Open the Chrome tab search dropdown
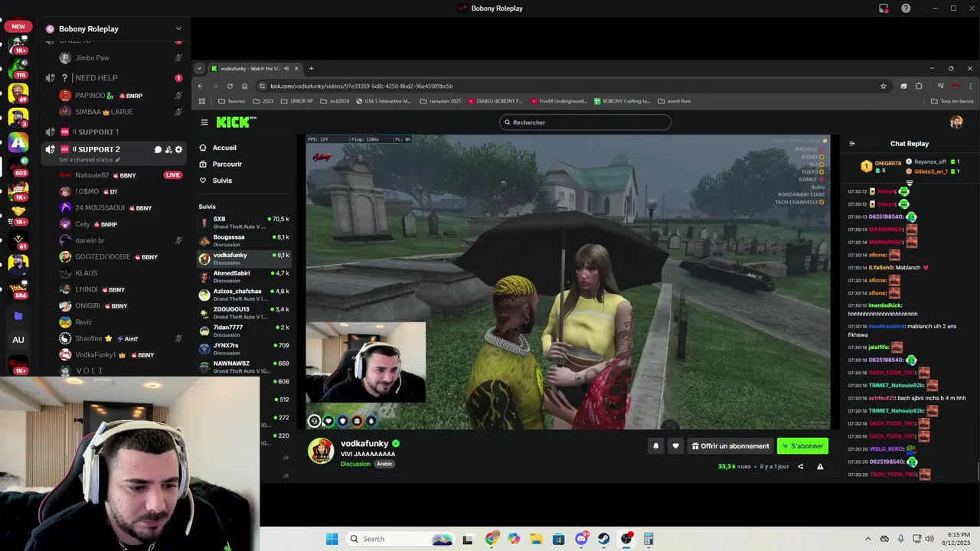980x551 pixels. [200, 68]
